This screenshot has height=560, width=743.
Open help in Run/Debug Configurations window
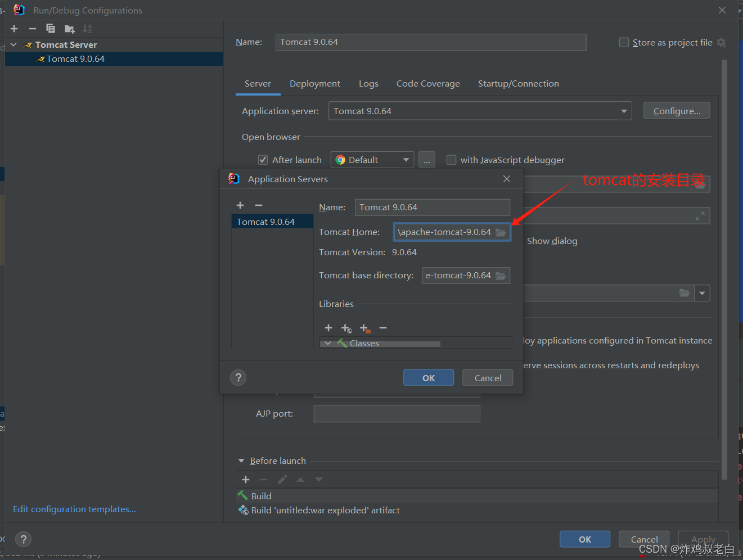point(23,540)
